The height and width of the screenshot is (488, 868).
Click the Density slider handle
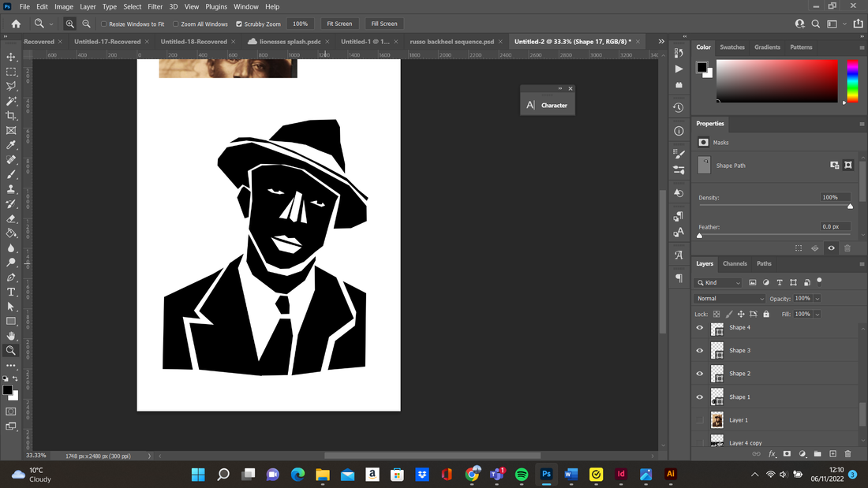(851, 207)
